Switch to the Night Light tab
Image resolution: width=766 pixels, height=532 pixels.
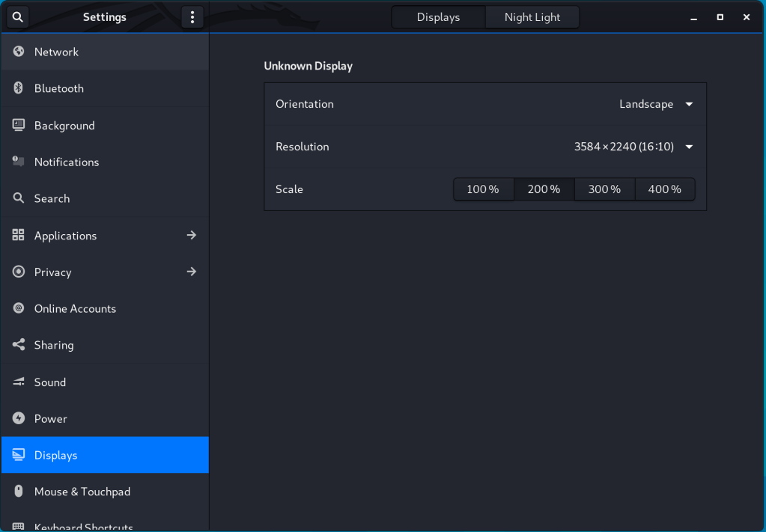coord(532,17)
